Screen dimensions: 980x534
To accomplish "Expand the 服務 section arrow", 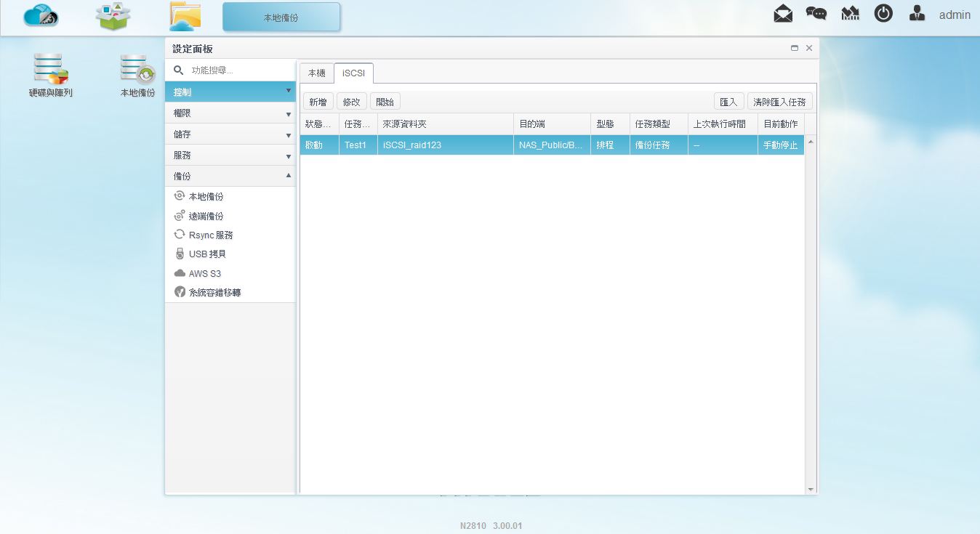I will [x=289, y=156].
